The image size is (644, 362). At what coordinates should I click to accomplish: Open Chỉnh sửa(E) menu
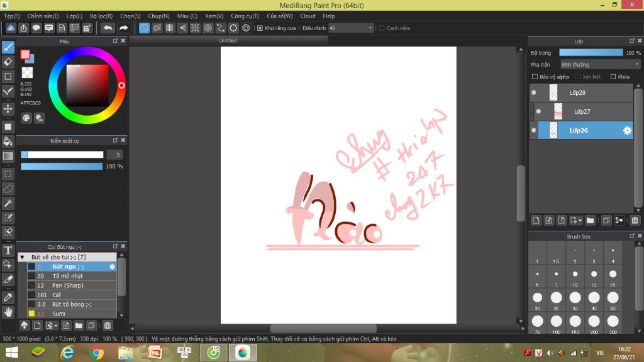[x=43, y=16]
